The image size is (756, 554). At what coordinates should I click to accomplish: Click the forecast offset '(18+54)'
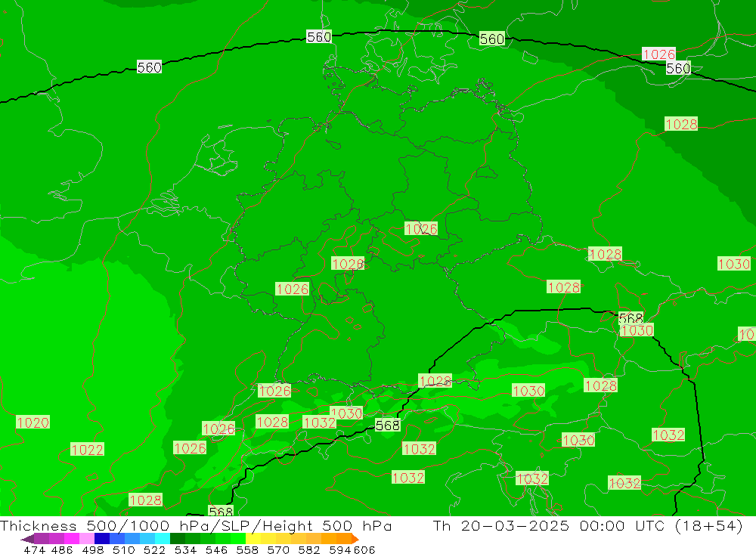pyautogui.click(x=708, y=525)
